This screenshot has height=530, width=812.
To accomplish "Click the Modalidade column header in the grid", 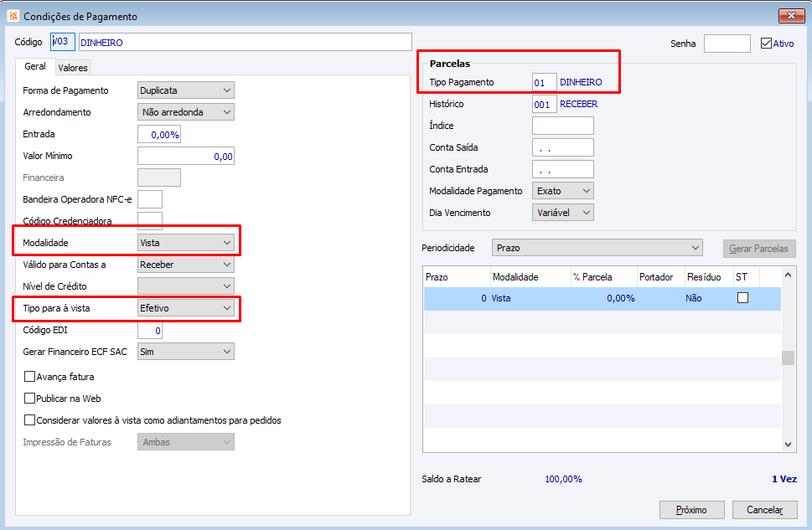I will (530, 277).
